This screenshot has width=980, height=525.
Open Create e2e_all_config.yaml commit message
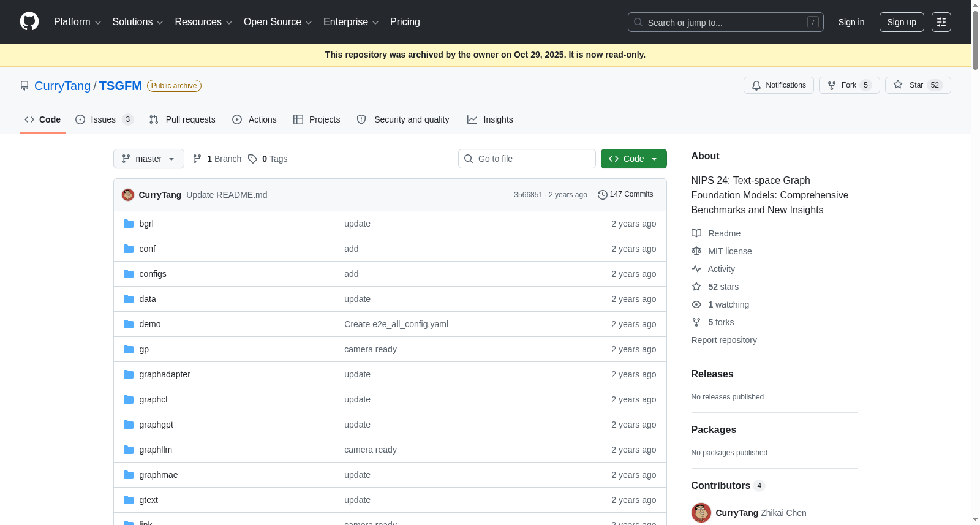pos(396,324)
